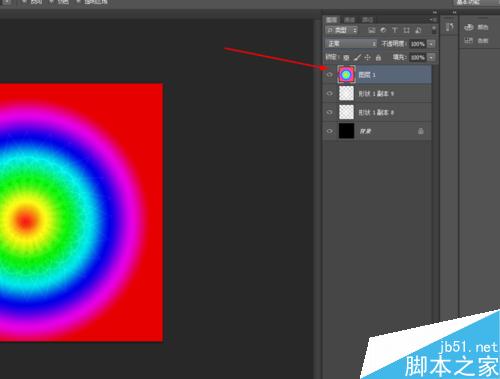Toggle visibility of the 形状 1 副本 9 layer
Screen dimensions: 500x379
pos(330,94)
